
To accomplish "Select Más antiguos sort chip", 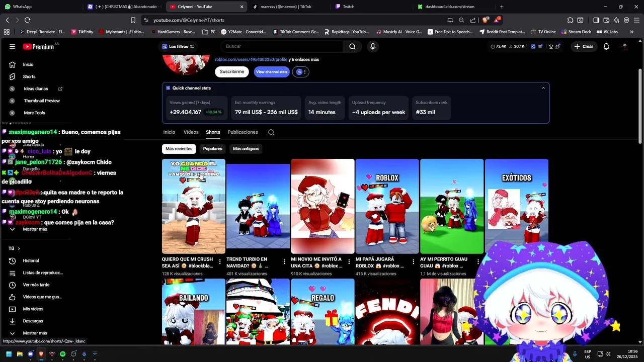I will tap(246, 149).
